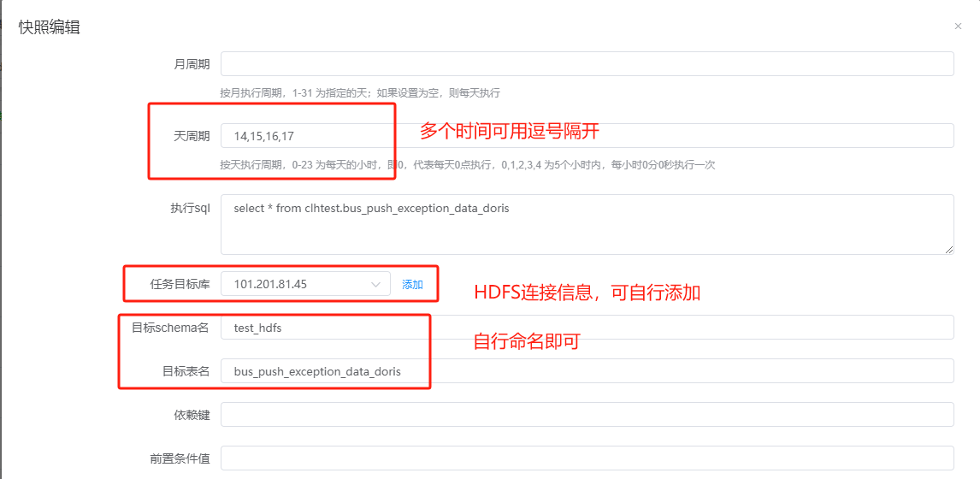Click the 依赖键 label
The width and height of the screenshot is (980, 479).
[x=192, y=415]
